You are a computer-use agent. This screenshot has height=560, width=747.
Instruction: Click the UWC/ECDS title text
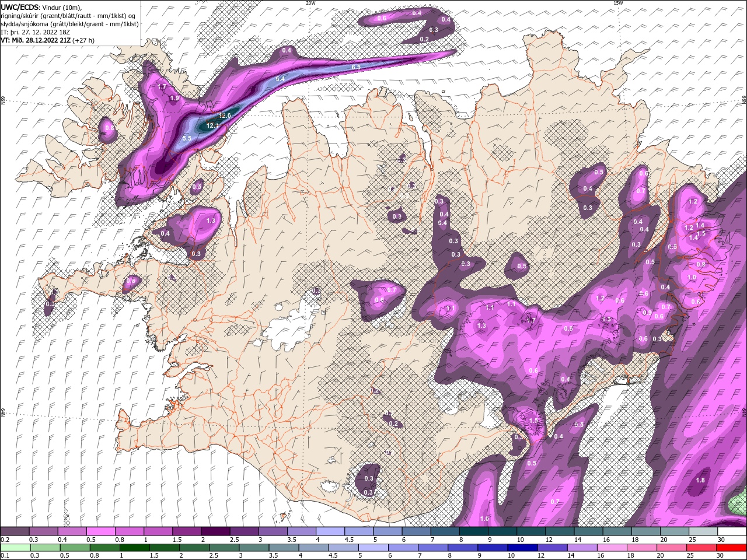20,7
